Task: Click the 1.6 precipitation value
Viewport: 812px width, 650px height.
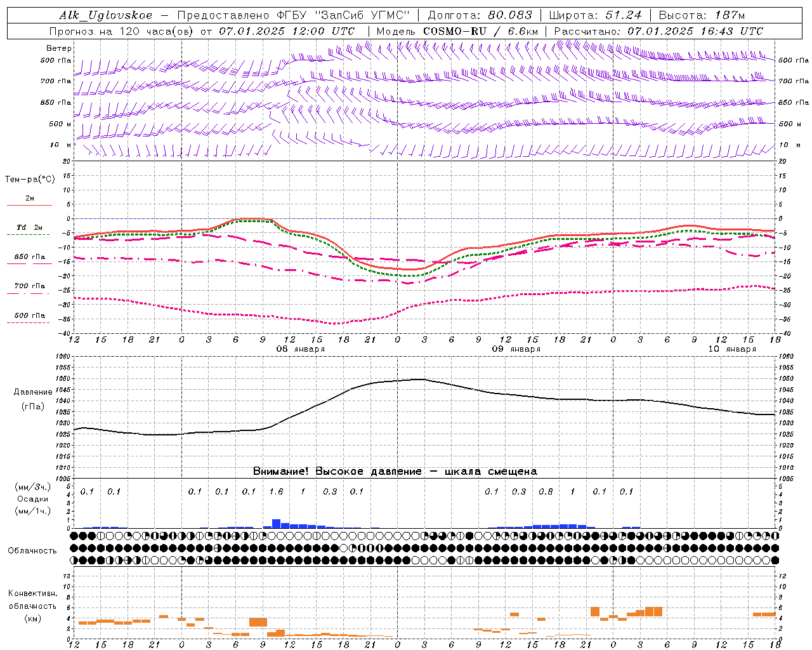Action: (x=276, y=491)
